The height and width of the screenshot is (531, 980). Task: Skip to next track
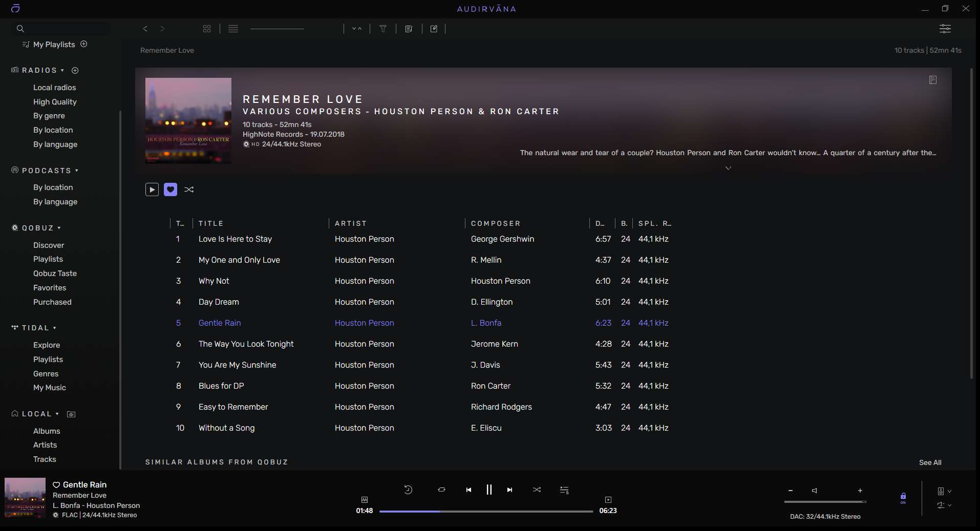pyautogui.click(x=509, y=490)
